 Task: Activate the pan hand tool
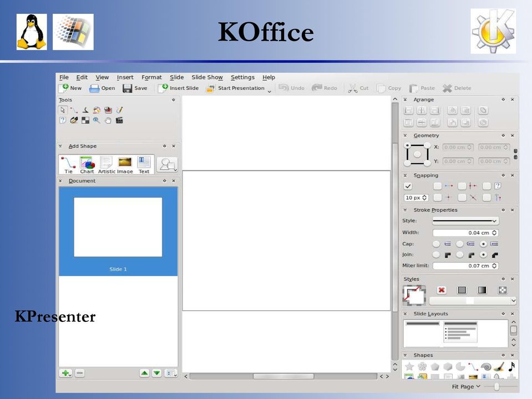(108, 120)
